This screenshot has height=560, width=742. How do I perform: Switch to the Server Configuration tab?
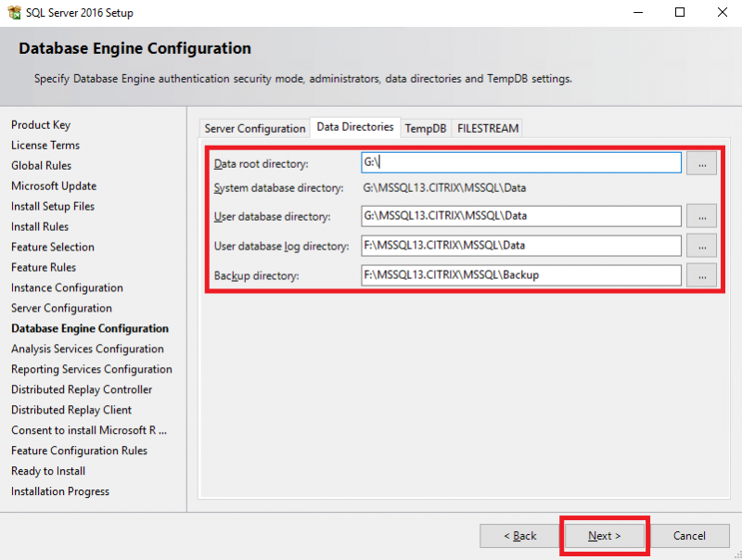(253, 128)
